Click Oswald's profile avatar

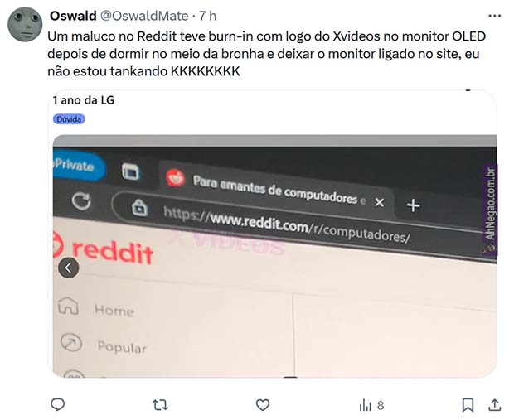(25, 25)
